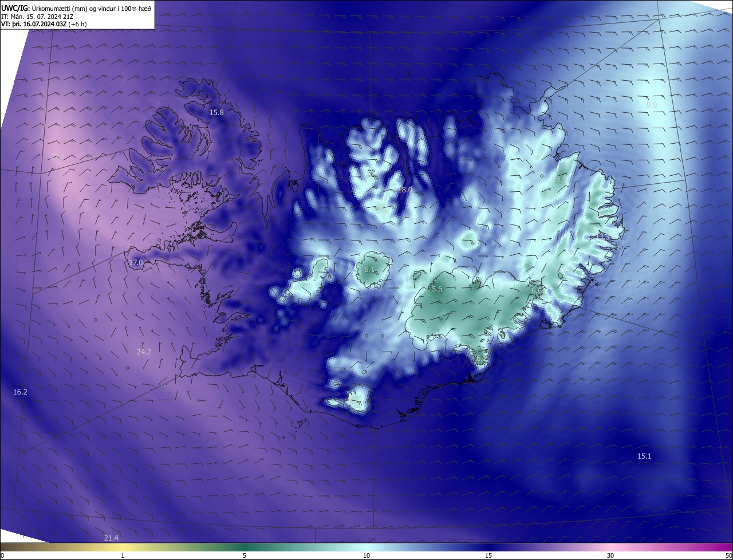Click the 'VT: Þri. 16.07.2024 03Z (+6 h)' line

coord(44,25)
